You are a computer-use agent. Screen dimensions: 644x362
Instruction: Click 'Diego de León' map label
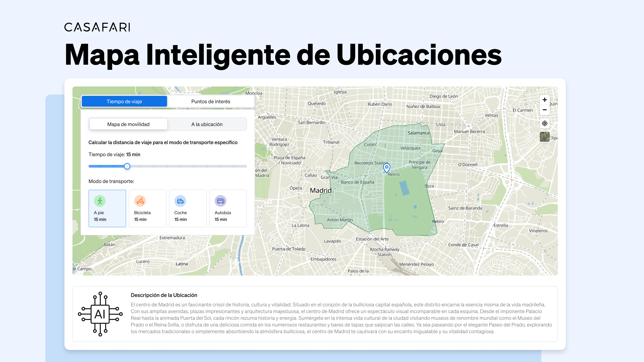[444, 96]
